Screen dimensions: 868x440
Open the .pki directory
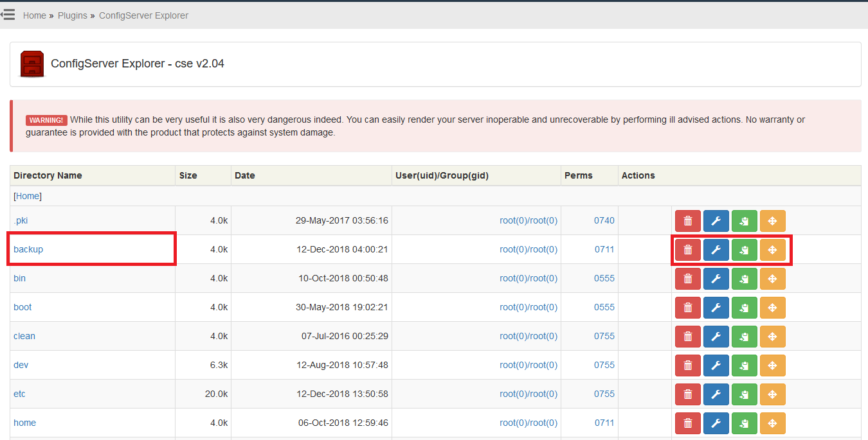[21, 220]
